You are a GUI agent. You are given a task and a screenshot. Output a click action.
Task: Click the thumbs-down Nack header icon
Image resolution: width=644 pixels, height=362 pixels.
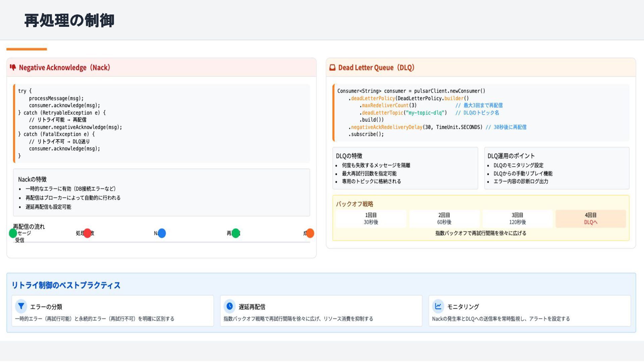pyautogui.click(x=13, y=67)
